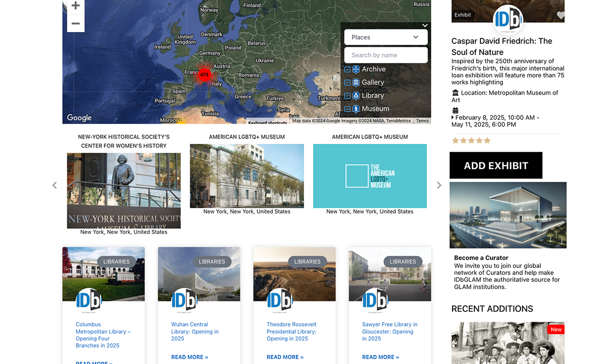
Task: Click IDb logo on Sawyer Free card
Action: pyautogui.click(x=376, y=300)
